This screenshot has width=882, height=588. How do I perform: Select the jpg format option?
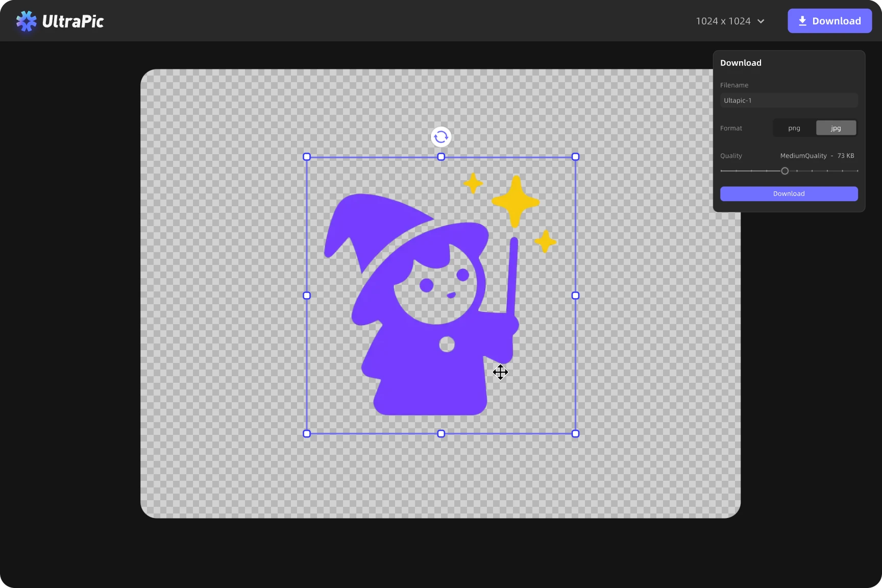tap(836, 128)
